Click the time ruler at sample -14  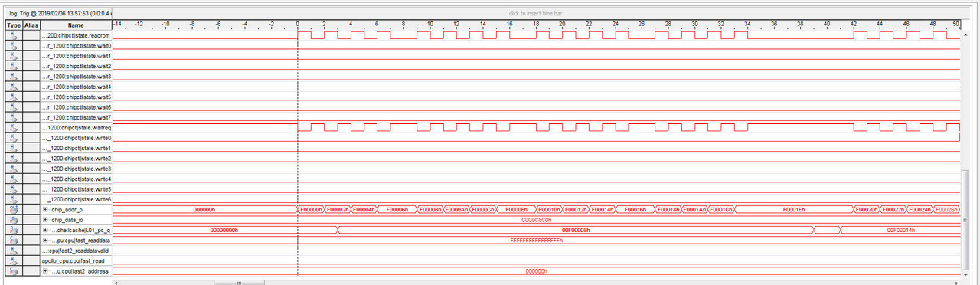(x=118, y=25)
